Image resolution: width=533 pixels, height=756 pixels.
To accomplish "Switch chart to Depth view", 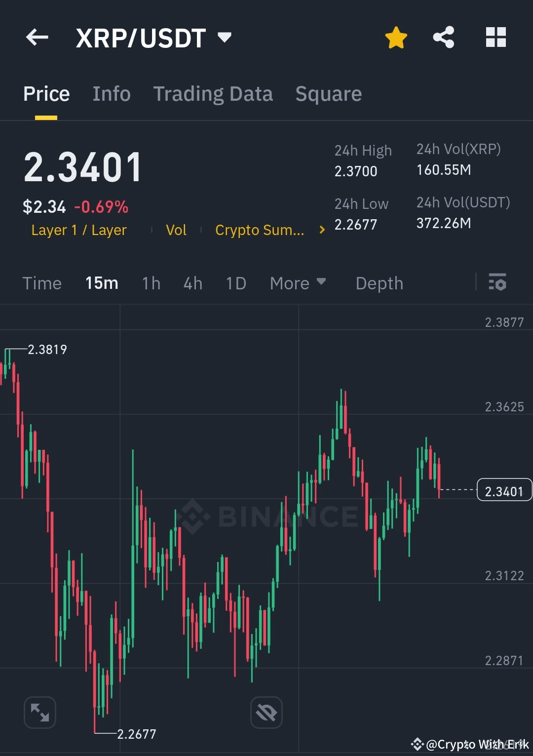I will tap(379, 283).
